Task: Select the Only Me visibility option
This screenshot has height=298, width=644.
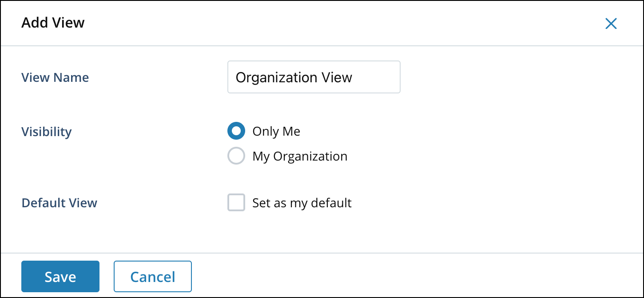Action: click(236, 131)
